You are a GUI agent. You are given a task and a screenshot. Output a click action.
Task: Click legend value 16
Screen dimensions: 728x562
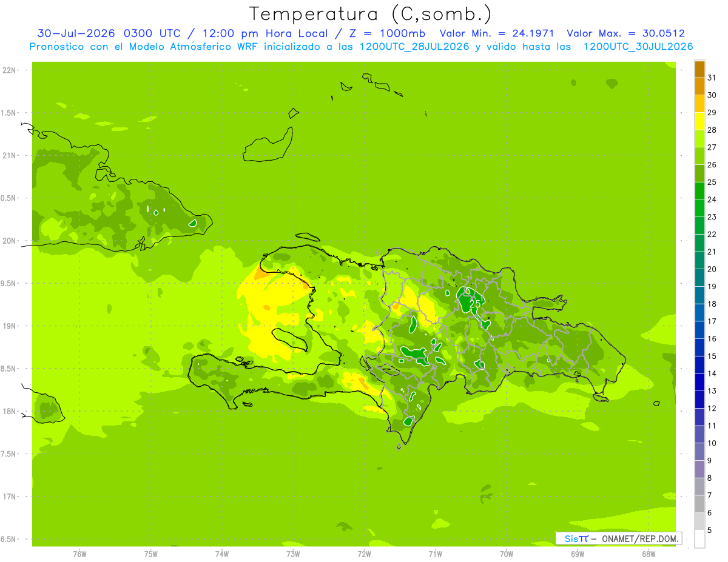click(x=712, y=339)
